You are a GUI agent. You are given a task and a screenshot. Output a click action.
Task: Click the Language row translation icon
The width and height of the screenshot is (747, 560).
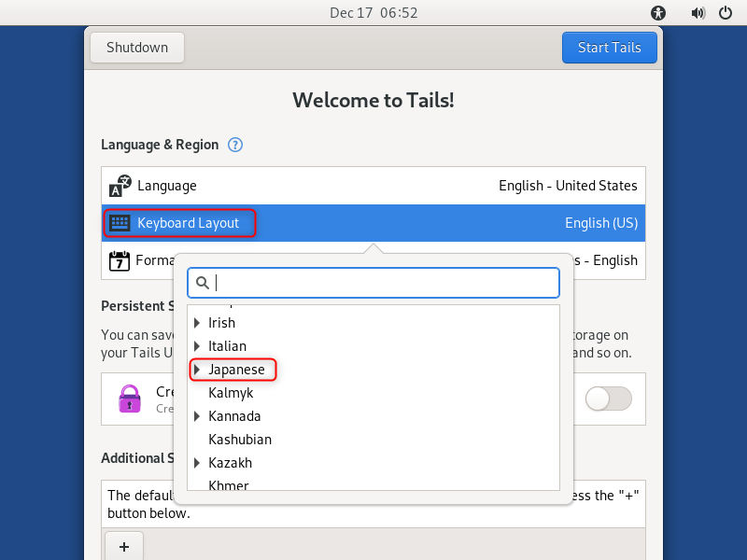point(120,186)
